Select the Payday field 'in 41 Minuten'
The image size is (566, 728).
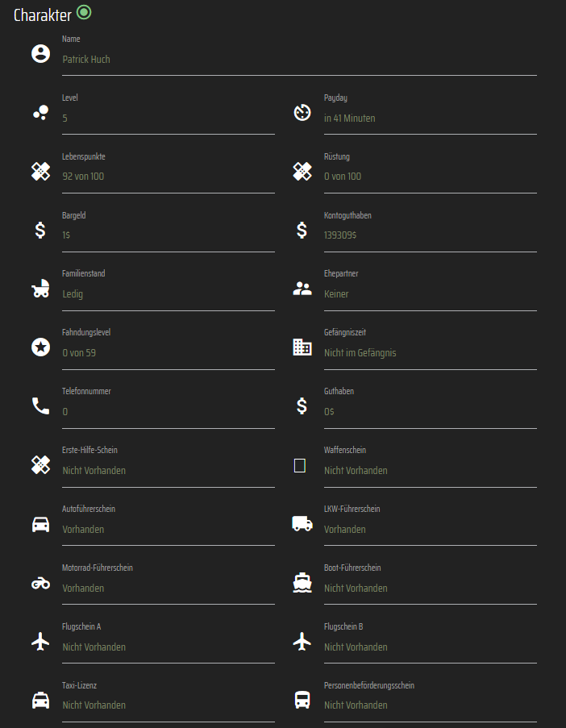coord(431,118)
